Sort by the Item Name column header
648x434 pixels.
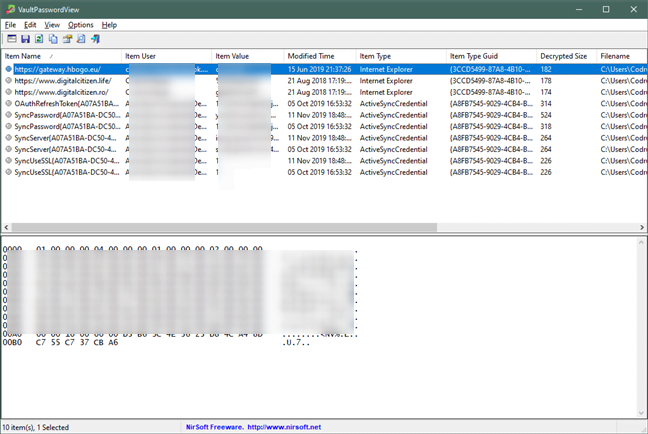pos(61,56)
